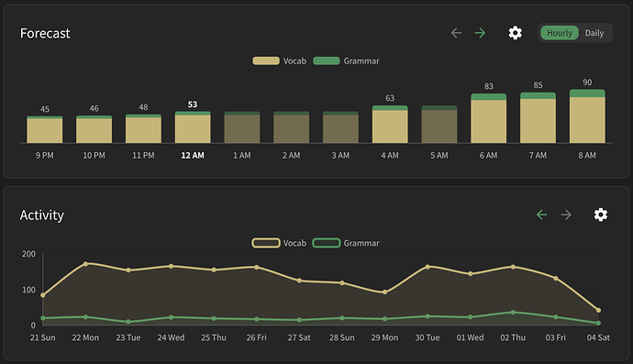Click the 9 PM forecast bar
The width and height of the screenshot is (633, 364).
tap(45, 129)
